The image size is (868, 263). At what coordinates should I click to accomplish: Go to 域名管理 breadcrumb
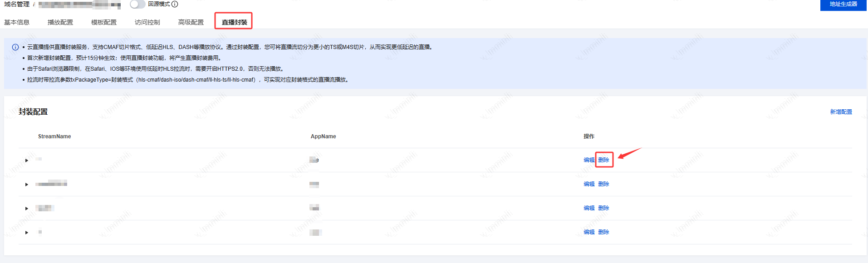(17, 4)
